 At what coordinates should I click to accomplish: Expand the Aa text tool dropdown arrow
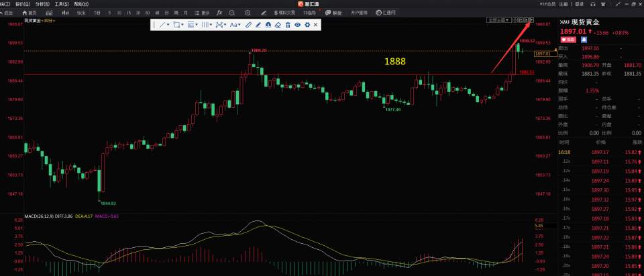pyautogui.click(x=239, y=25)
